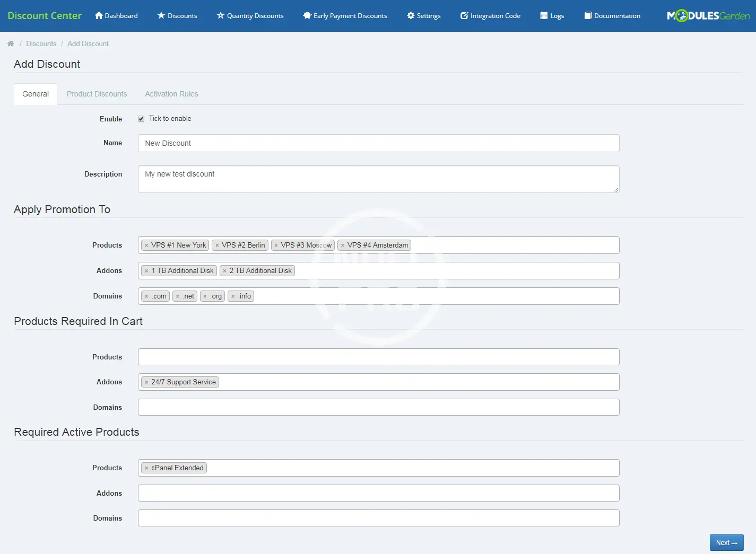This screenshot has height=554, width=756.
Task: Remove the 1 TB Additional Disk tag
Action: point(146,271)
